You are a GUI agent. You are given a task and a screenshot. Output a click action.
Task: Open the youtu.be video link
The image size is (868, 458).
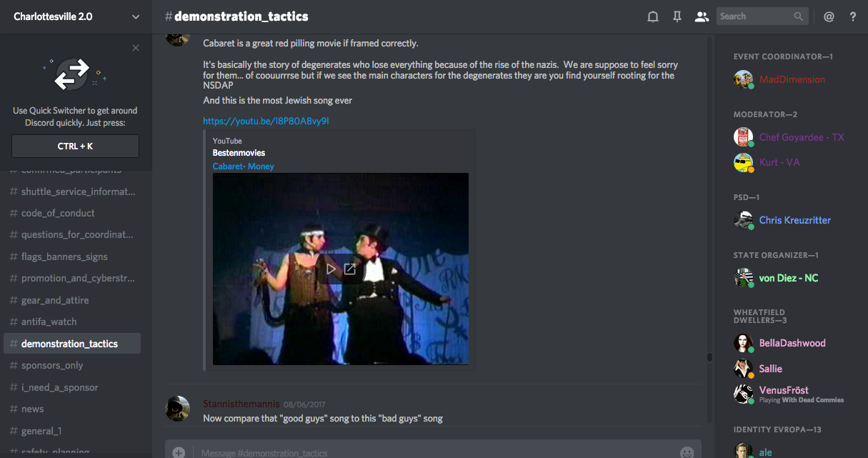[x=266, y=121]
